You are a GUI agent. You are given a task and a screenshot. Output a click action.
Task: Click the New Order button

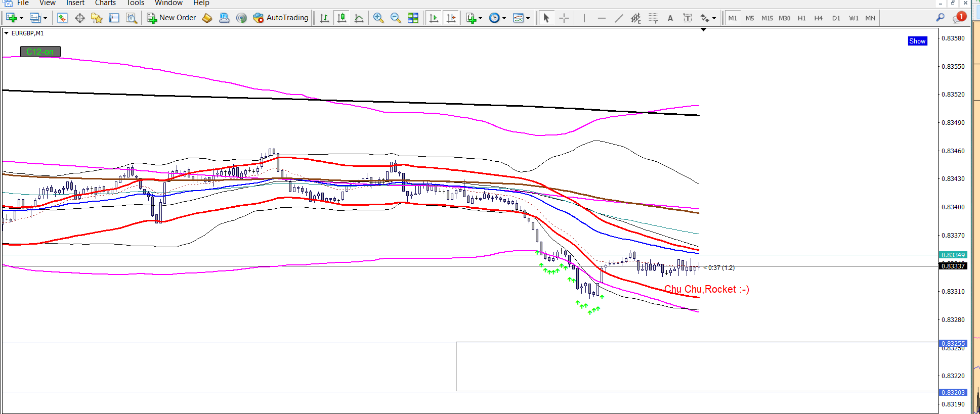click(172, 18)
